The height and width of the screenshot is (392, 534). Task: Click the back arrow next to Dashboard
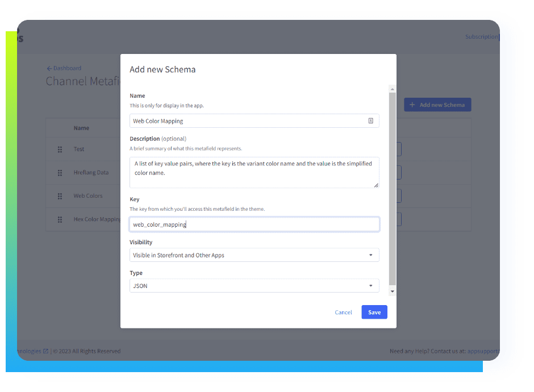point(49,69)
